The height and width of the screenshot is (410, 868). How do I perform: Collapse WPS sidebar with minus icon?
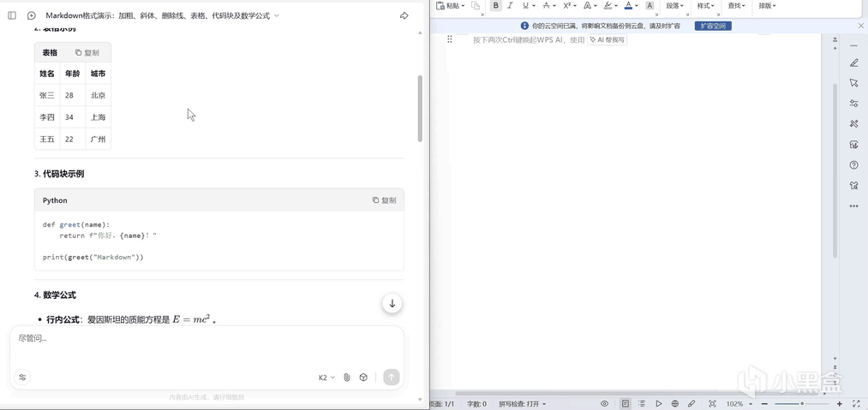[x=853, y=45]
